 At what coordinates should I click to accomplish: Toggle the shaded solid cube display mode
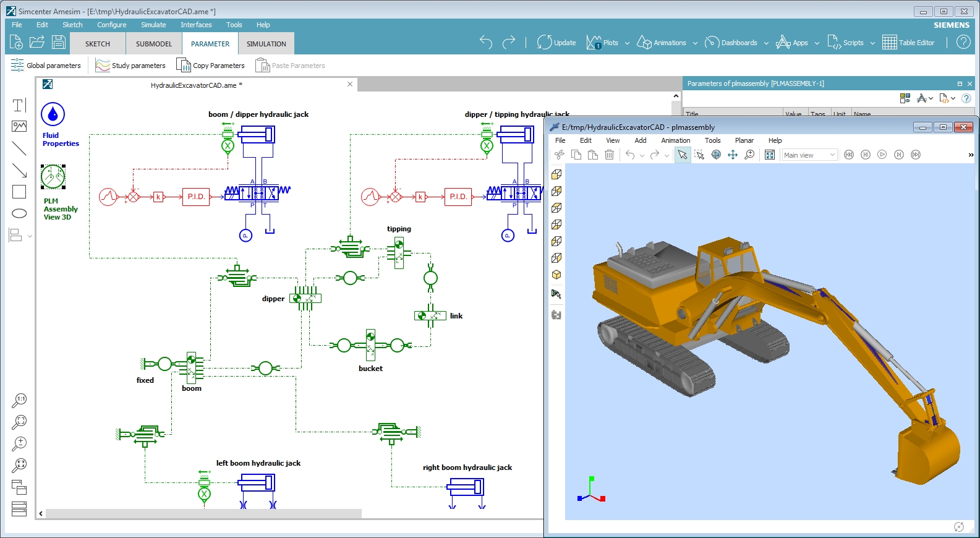556,275
